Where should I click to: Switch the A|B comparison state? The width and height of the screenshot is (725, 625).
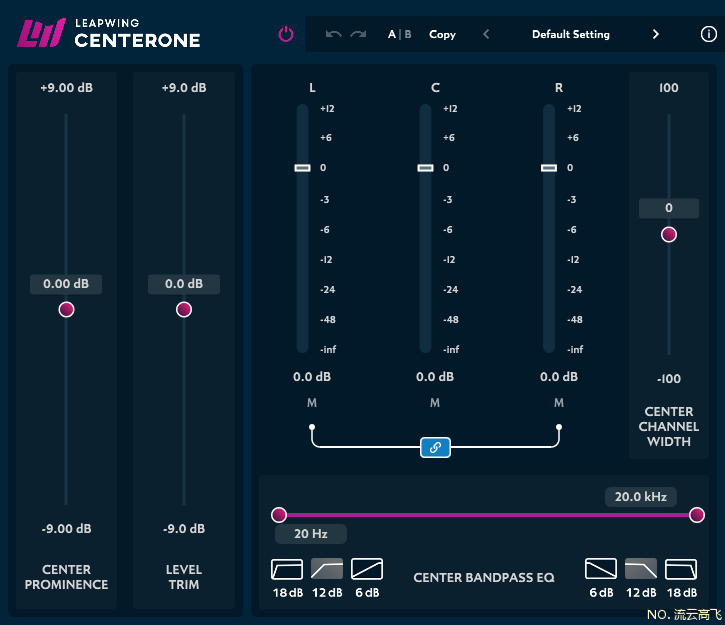click(399, 34)
